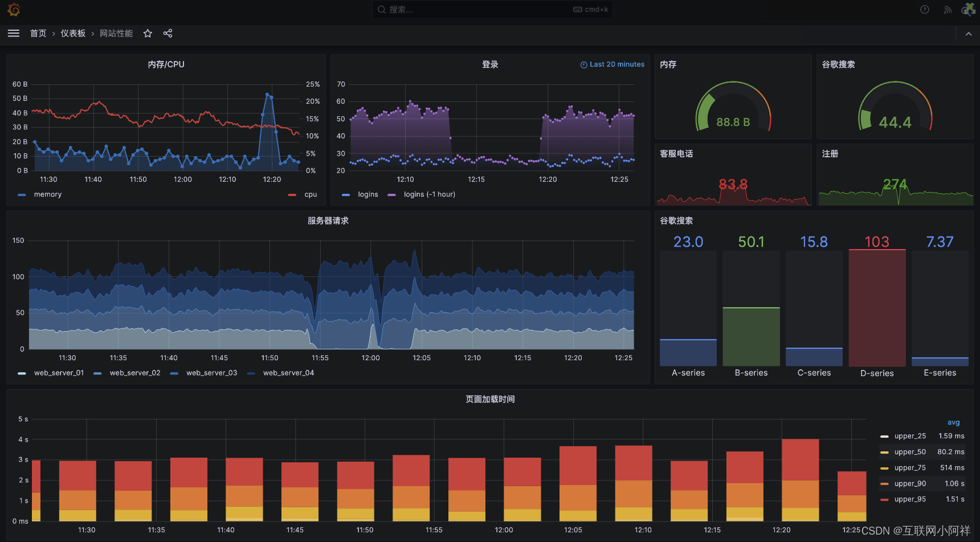Open the 注册 panel title
This screenshot has width=980, height=542.
pyautogui.click(x=830, y=154)
